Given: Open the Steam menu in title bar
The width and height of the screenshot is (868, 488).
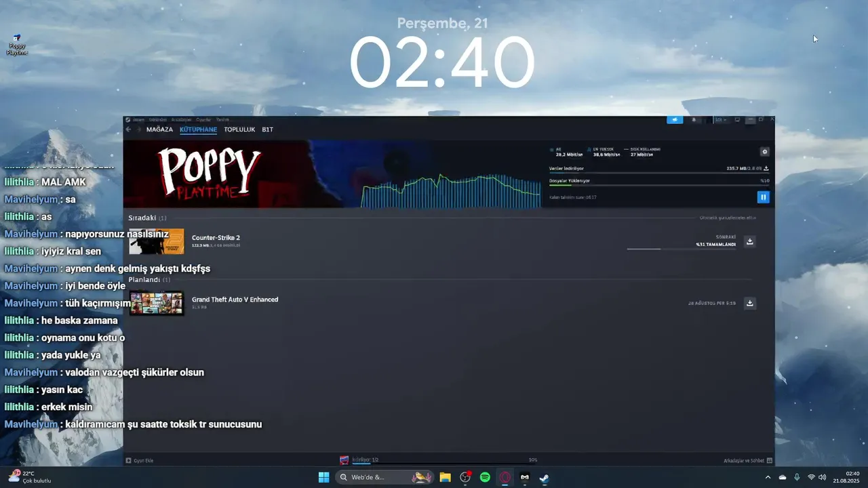Looking at the screenshot, I should tap(139, 120).
